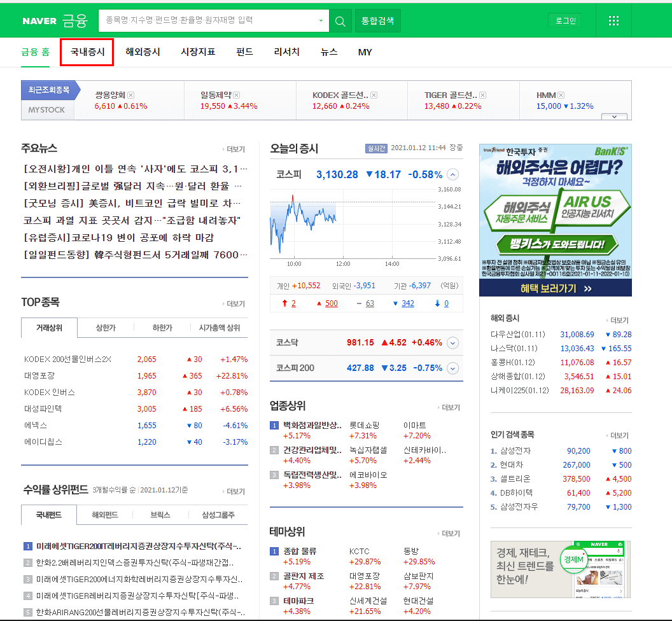Select the 상한가 tab in TOP종목

pyautogui.click(x=106, y=328)
